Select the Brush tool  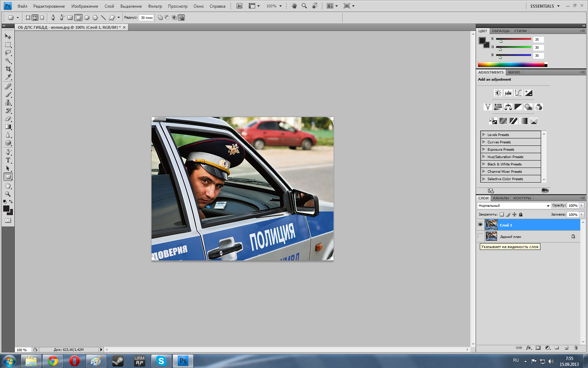click(x=8, y=94)
